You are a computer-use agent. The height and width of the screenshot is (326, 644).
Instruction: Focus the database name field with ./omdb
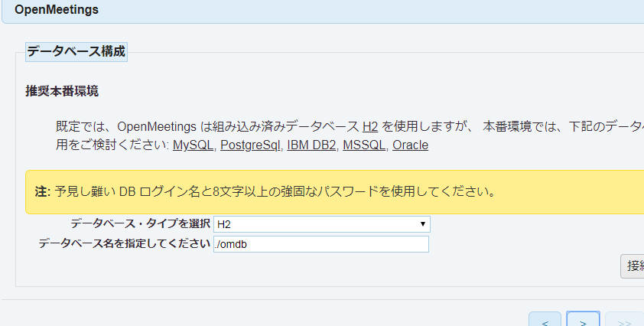tap(320, 244)
